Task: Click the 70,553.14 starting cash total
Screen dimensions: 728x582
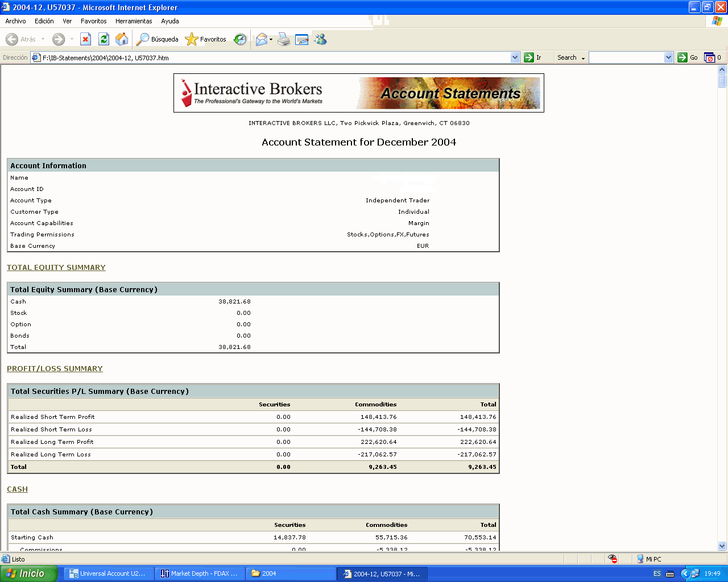Action: click(480, 537)
